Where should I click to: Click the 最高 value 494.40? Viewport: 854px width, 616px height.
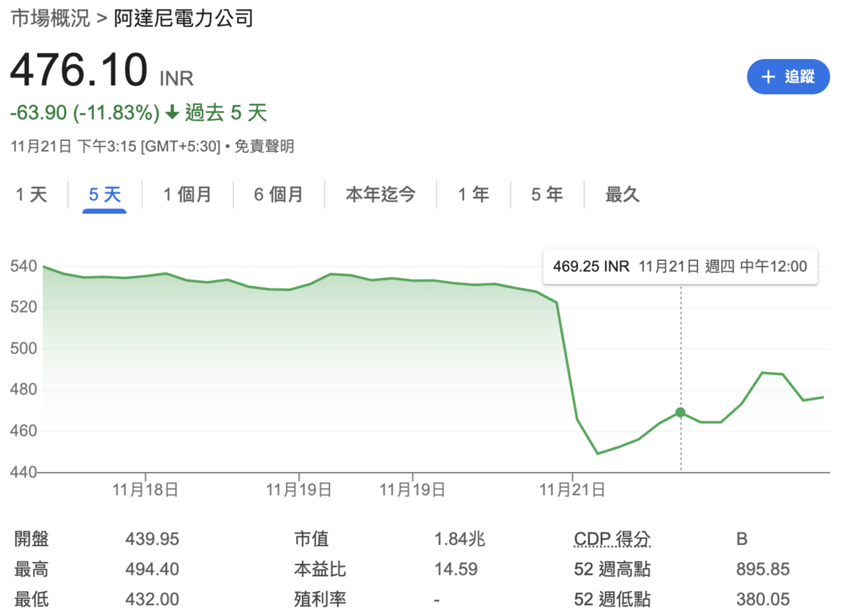pyautogui.click(x=152, y=569)
